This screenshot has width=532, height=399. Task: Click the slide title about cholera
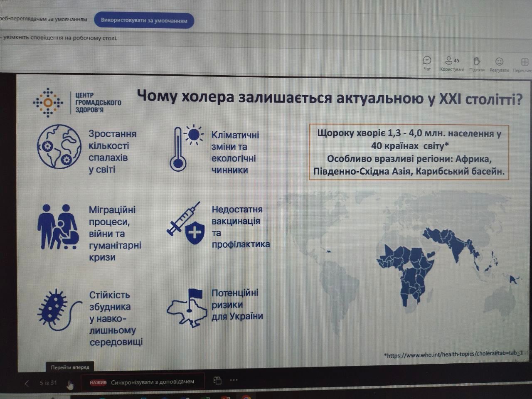(x=329, y=98)
